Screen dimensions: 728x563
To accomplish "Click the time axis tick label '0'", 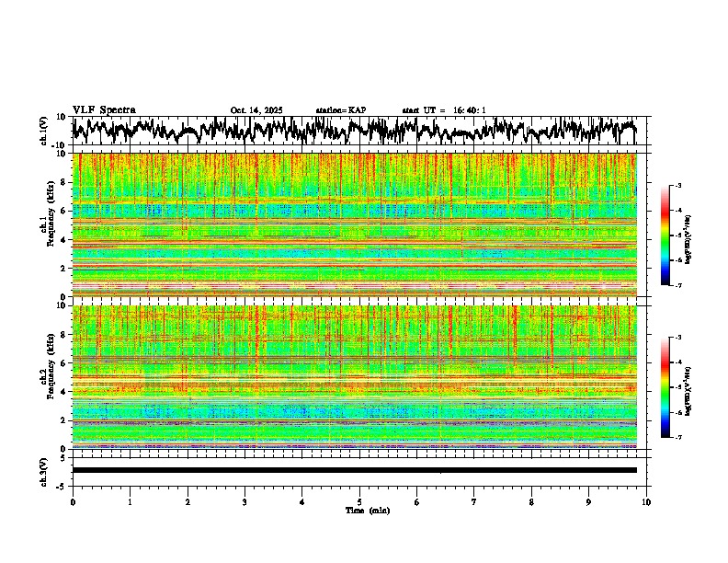I will coord(73,502).
